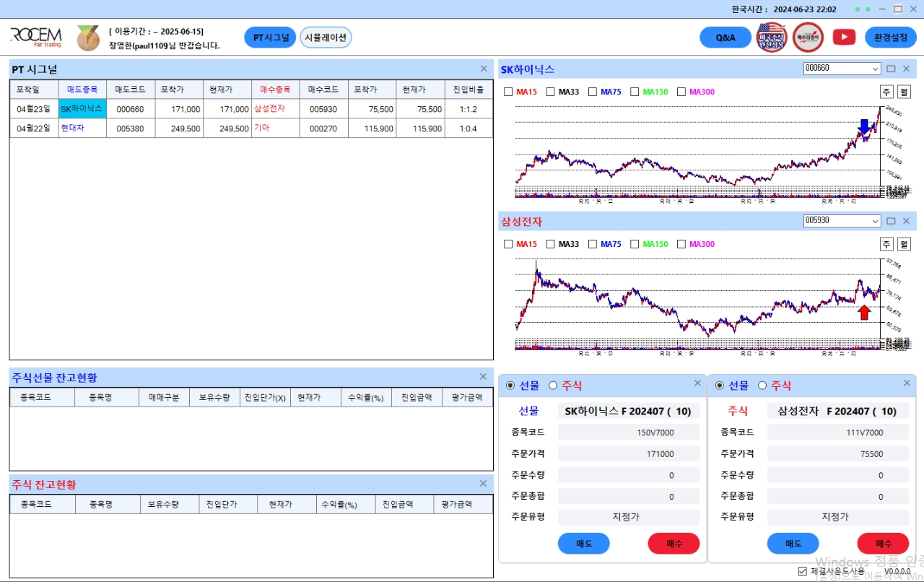Select 선물 radio in 삼성전자 order panel
This screenshot has width=924, height=582.
click(x=720, y=386)
